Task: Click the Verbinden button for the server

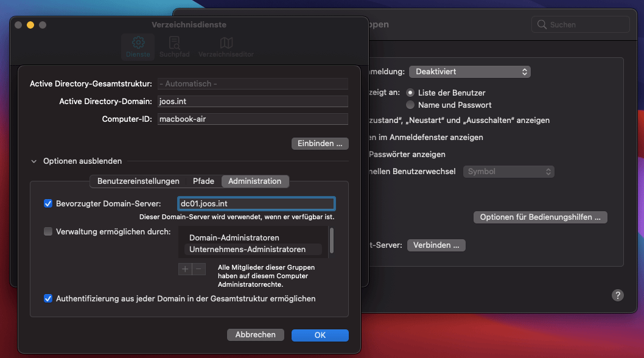Action: [x=436, y=245]
